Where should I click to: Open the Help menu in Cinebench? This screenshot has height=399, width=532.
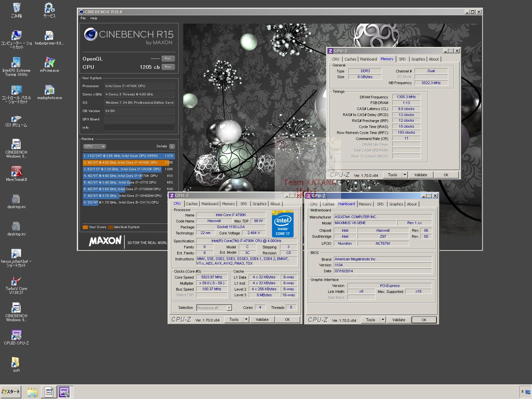(x=94, y=18)
